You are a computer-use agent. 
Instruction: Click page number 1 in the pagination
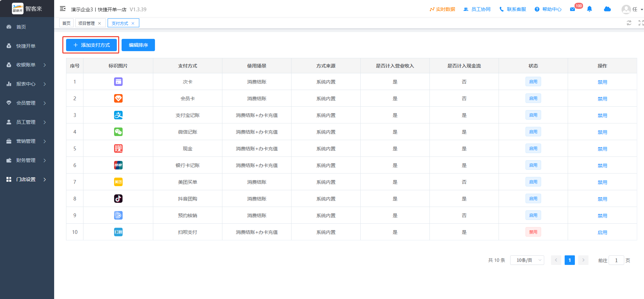[570, 260]
